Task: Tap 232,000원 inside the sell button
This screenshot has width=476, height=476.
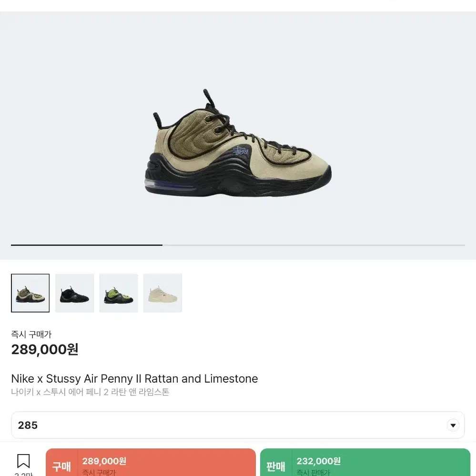Action: 318,461
